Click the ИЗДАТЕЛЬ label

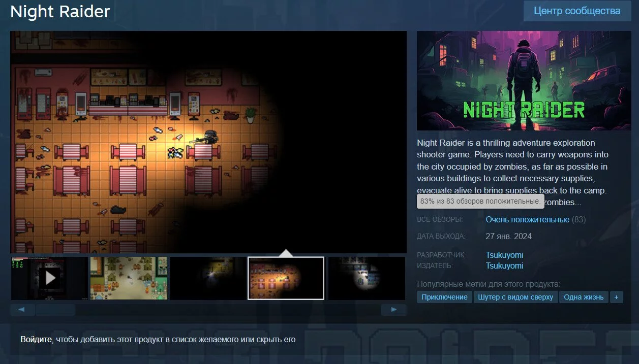[435, 266]
